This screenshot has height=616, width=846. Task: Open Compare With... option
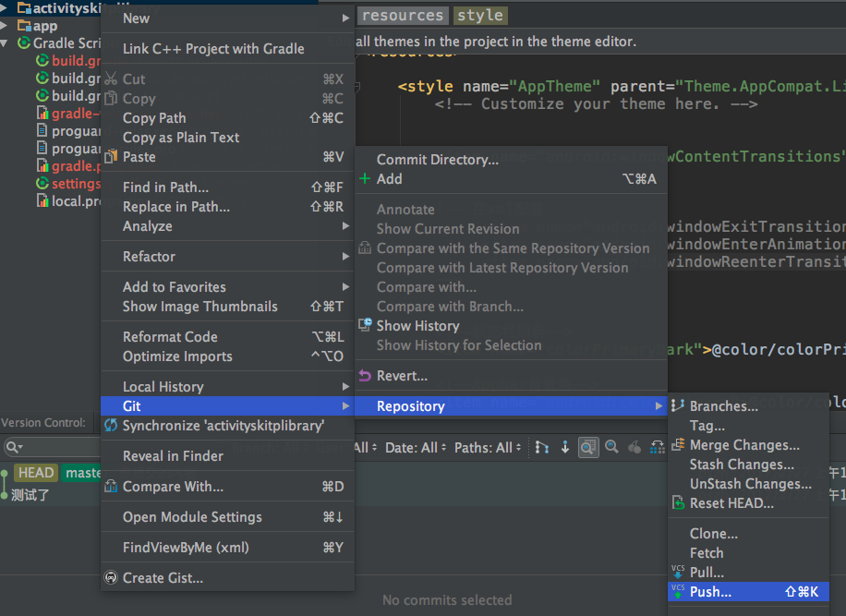[228, 487]
